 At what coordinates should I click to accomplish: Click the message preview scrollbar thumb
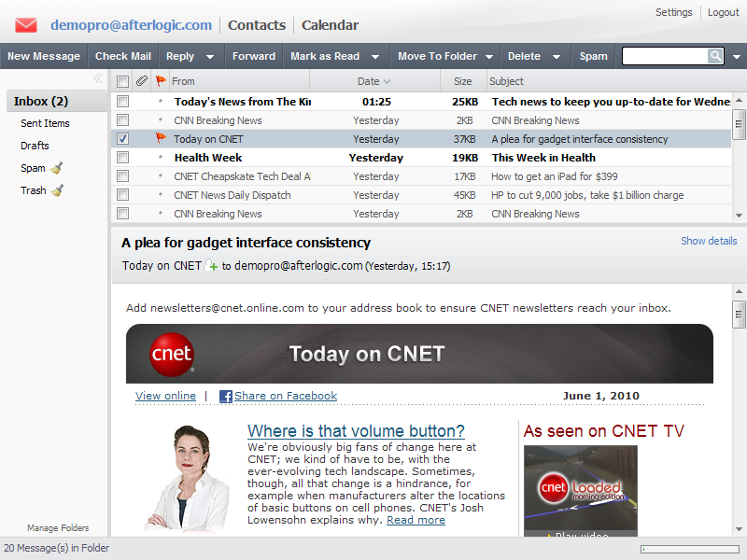tap(739, 315)
